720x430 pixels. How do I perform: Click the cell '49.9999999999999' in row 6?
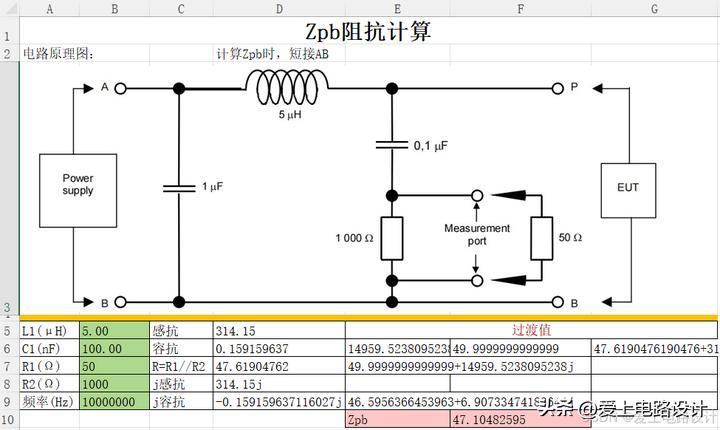click(x=520, y=349)
